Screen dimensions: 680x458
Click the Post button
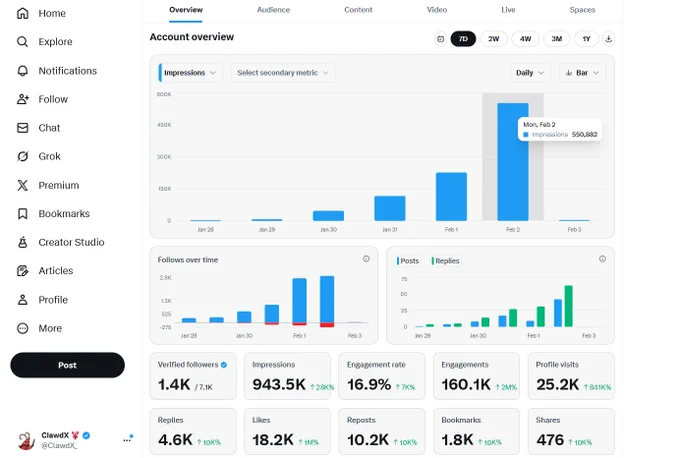pyautogui.click(x=67, y=365)
